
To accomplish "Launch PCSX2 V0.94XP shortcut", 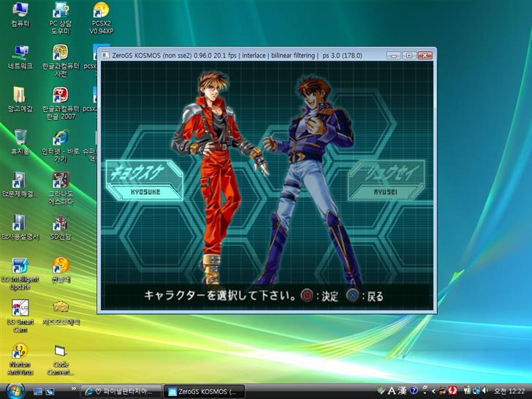I will (x=101, y=18).
